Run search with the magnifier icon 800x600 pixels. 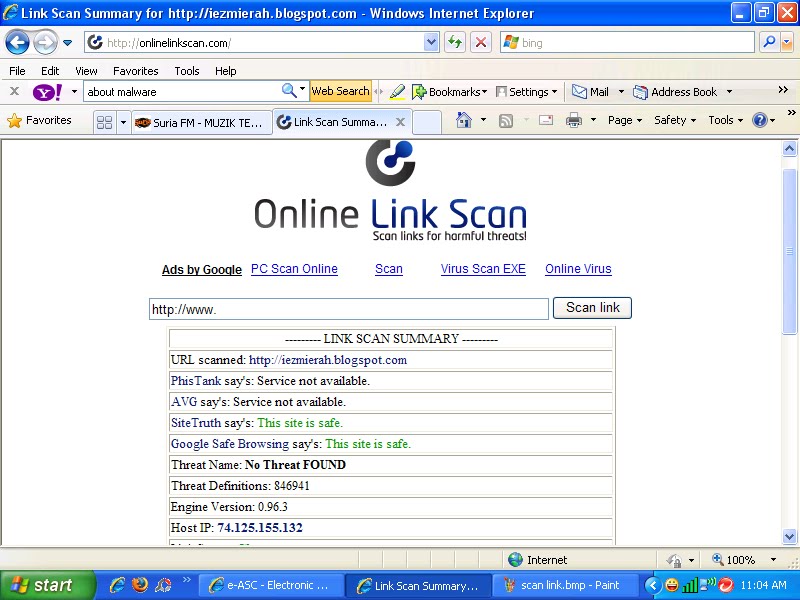769,42
